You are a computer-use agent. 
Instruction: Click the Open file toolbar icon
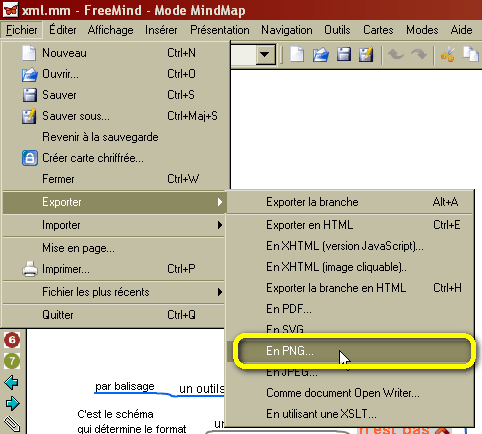pos(321,55)
